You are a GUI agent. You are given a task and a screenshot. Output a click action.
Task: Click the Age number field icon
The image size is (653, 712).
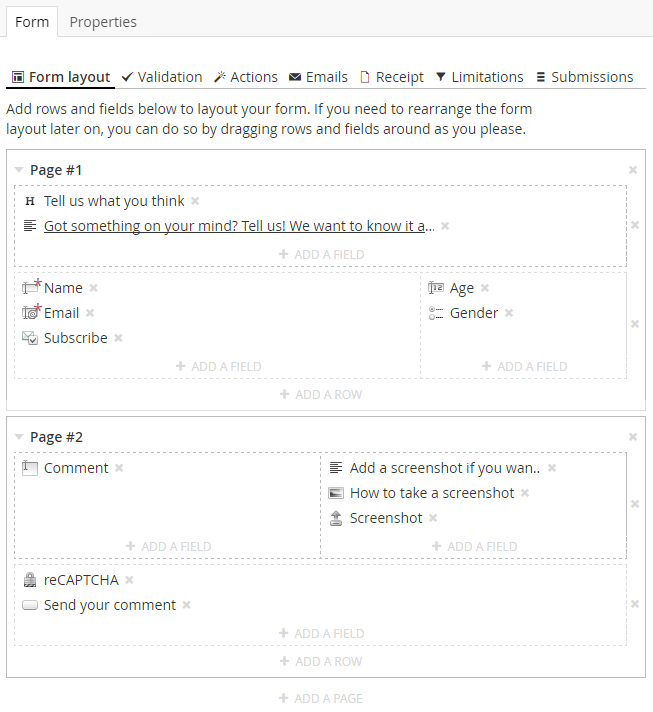436,288
